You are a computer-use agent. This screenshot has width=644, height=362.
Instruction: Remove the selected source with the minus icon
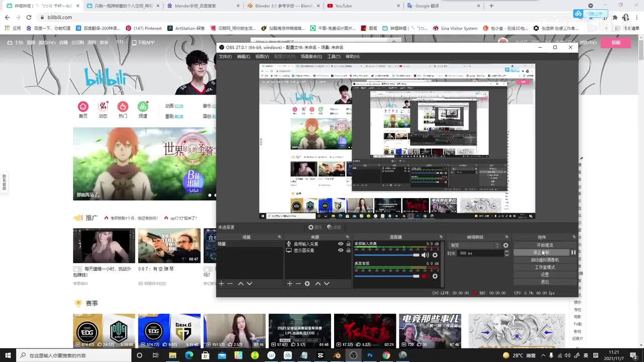point(298,284)
